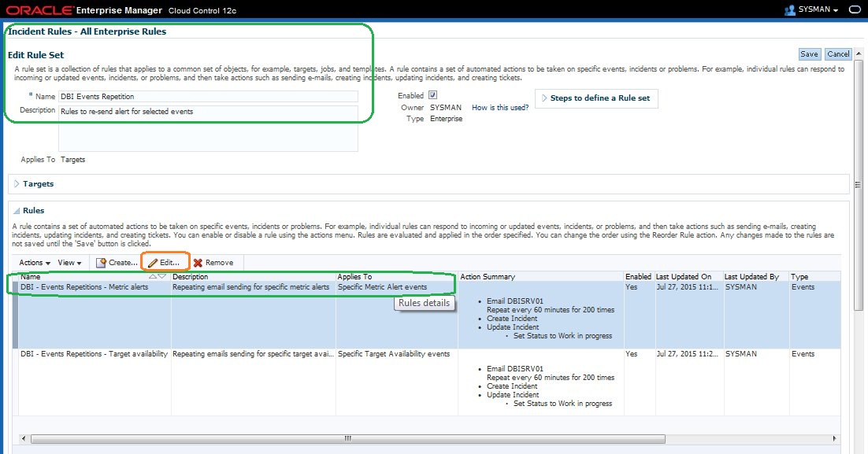Click the Oracle oval icon in header
Viewport: 868px width, 454px height.
point(855,9)
